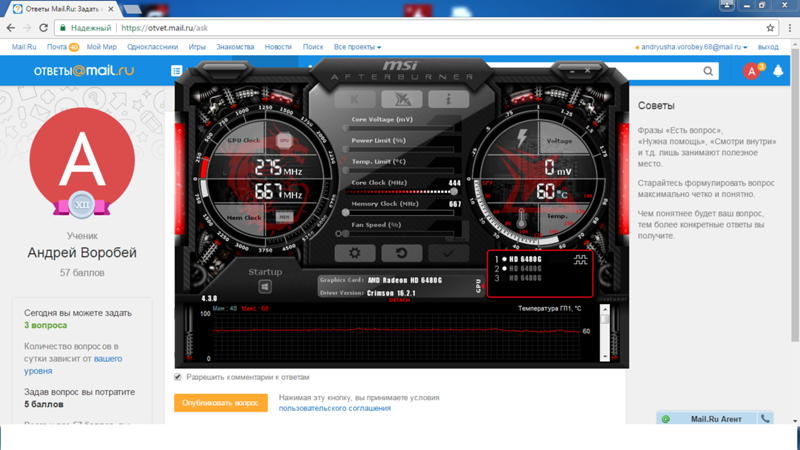Click the Fan Speed slider handle
800x450 pixels.
[345, 234]
